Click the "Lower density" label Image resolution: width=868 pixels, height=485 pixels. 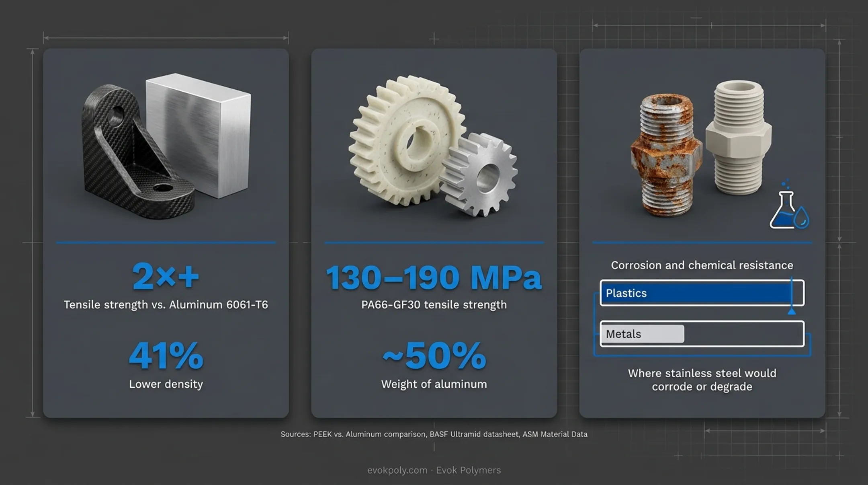click(166, 384)
